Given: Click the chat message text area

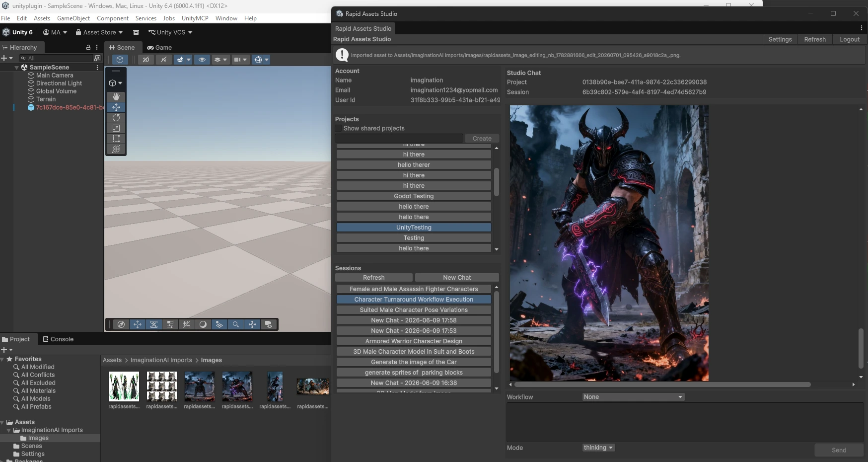Looking at the screenshot, I should pos(685,422).
